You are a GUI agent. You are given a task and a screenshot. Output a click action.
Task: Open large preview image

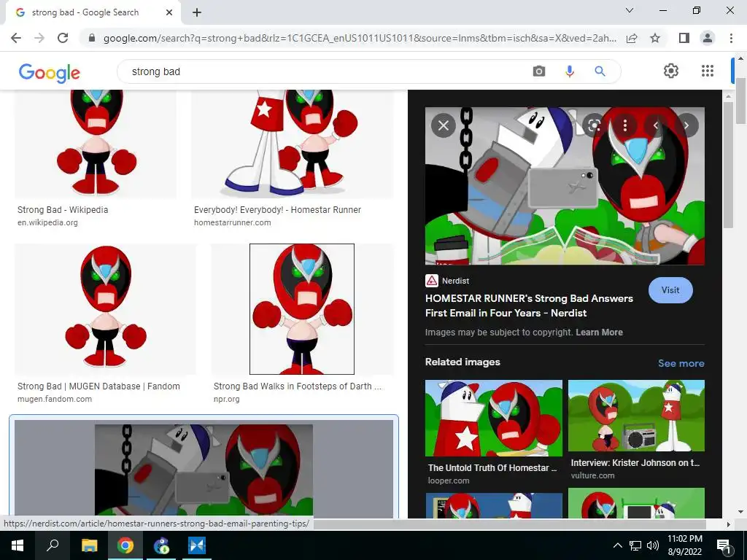[x=565, y=186]
